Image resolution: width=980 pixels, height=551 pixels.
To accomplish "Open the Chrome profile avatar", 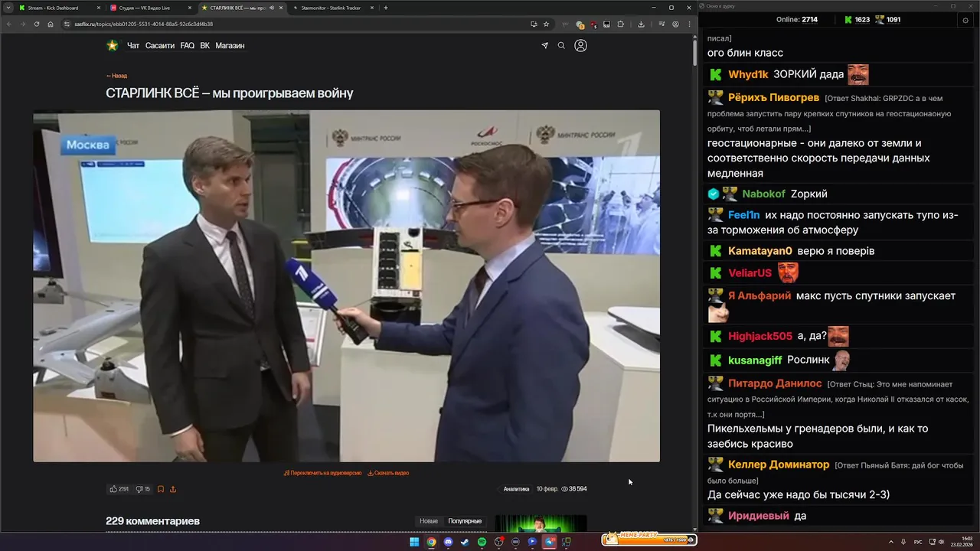I will pos(676,24).
